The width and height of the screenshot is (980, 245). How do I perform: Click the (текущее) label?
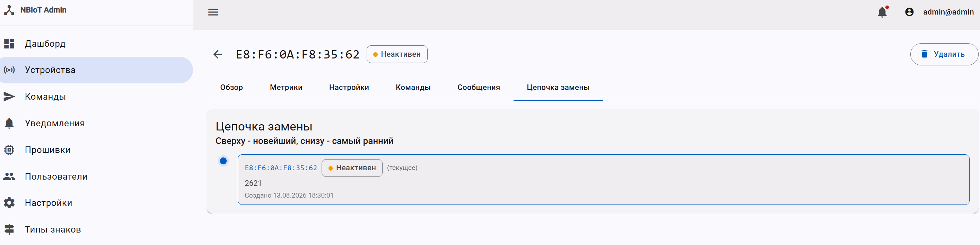[x=402, y=168]
